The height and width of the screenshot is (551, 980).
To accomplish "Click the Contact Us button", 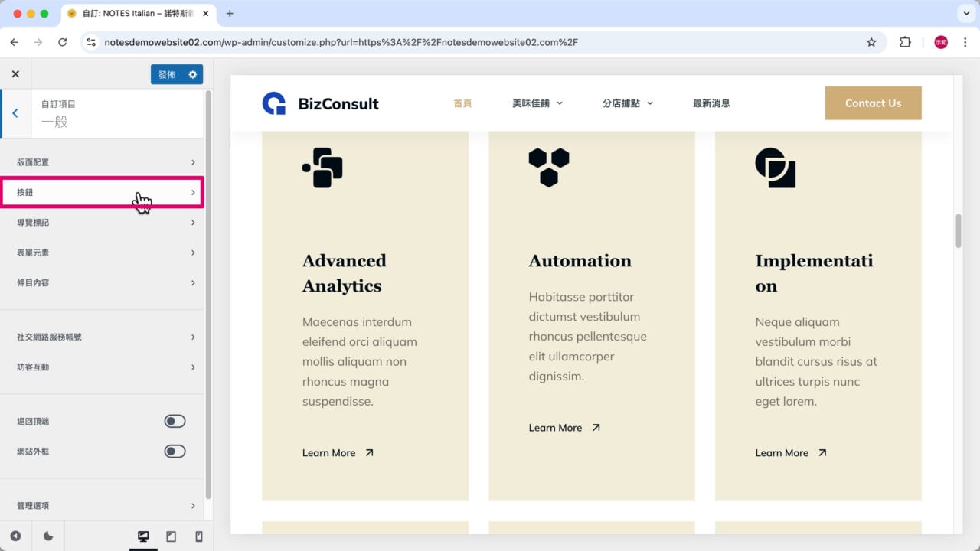I will (873, 103).
